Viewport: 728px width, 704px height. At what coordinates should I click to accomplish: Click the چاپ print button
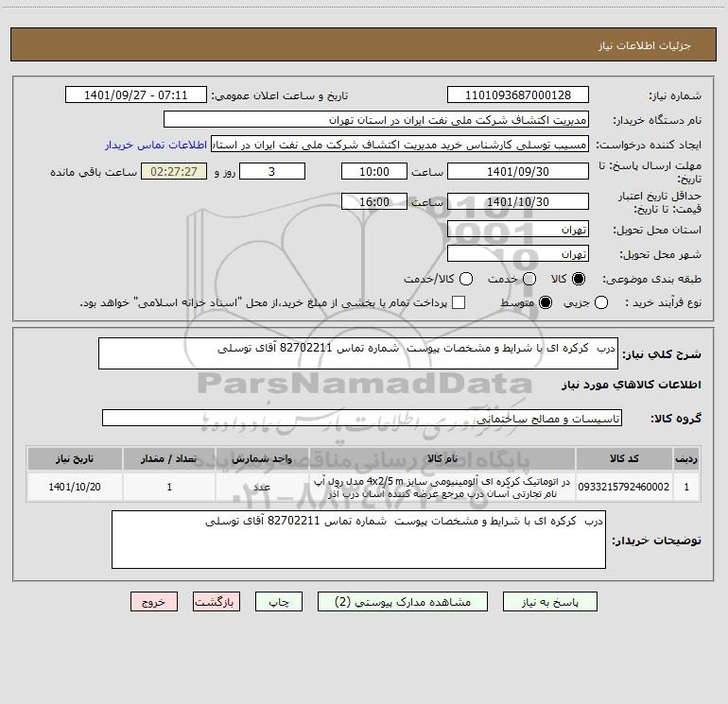279,601
